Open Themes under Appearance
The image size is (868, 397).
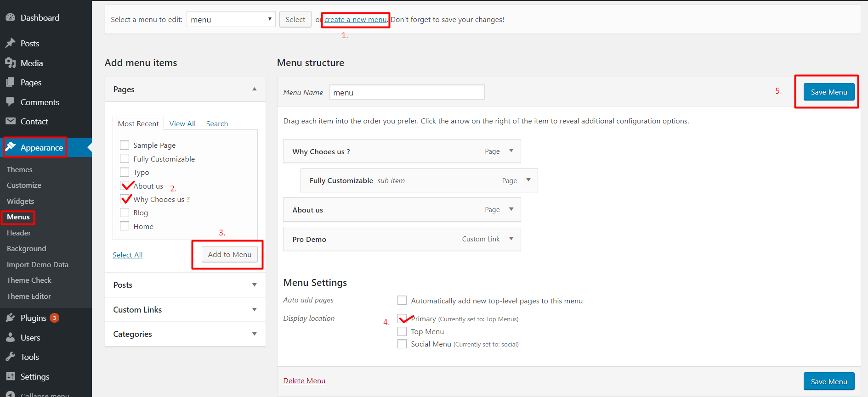(x=20, y=169)
